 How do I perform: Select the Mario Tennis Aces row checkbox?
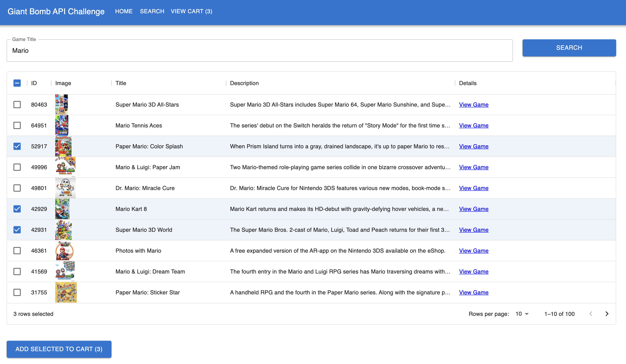[x=17, y=125]
